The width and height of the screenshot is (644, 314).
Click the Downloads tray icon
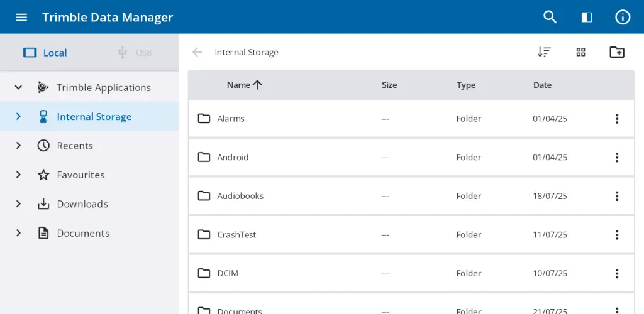point(43,204)
